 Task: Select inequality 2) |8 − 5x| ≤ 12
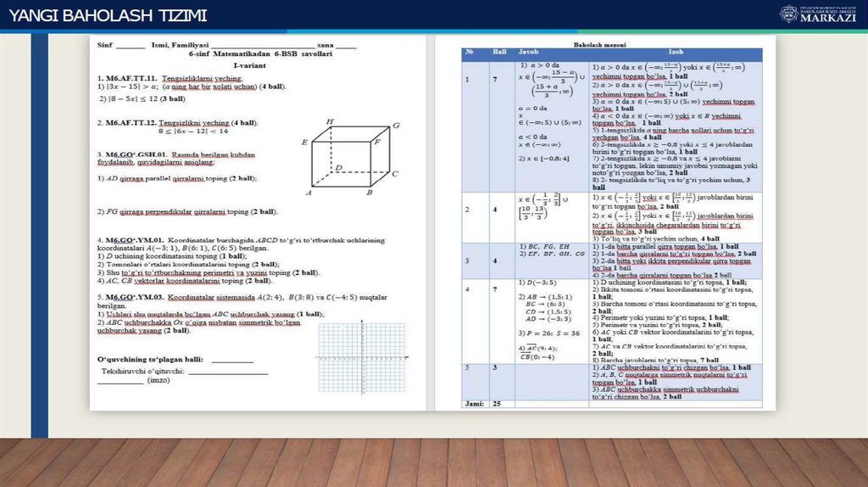[142, 98]
